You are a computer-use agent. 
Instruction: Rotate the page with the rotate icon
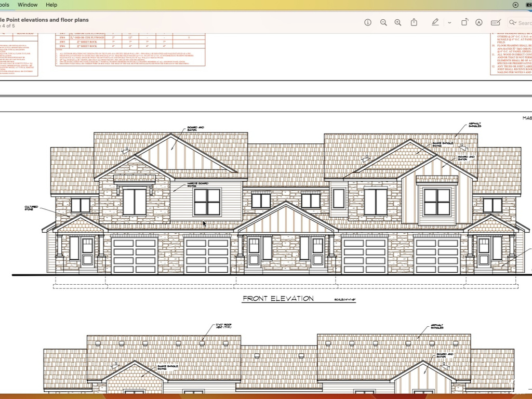point(464,22)
